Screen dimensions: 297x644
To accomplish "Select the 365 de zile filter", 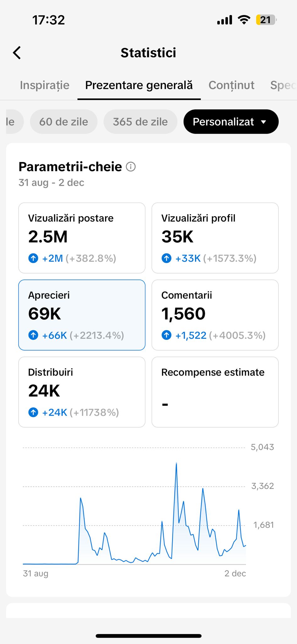I will [140, 122].
